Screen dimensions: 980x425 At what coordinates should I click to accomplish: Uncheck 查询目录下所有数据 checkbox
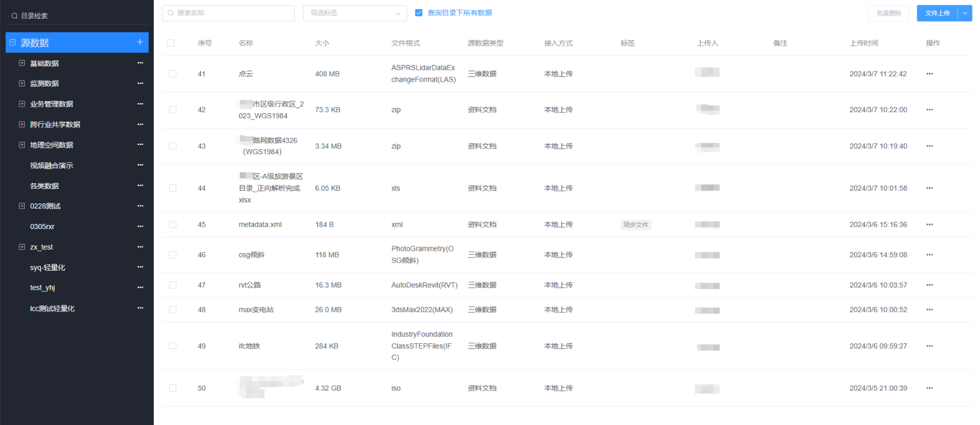pyautogui.click(x=419, y=13)
